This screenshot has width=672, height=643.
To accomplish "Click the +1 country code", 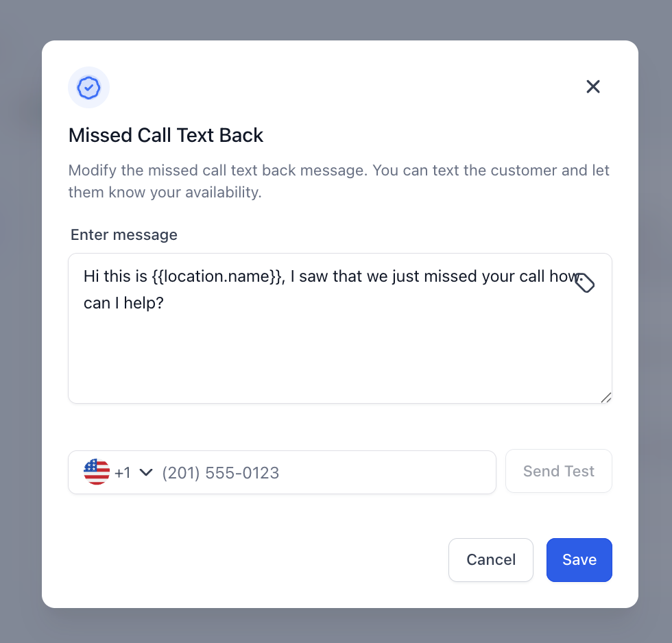I will pyautogui.click(x=123, y=473).
